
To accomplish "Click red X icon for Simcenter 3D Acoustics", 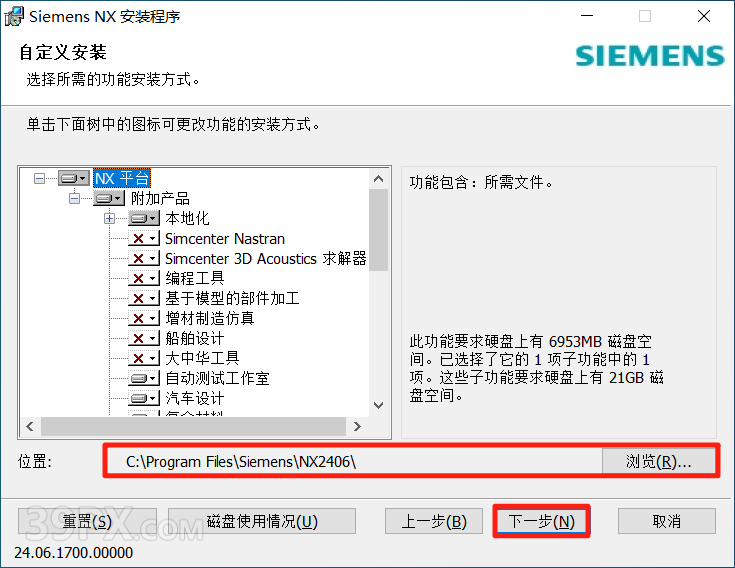I will coord(144,258).
